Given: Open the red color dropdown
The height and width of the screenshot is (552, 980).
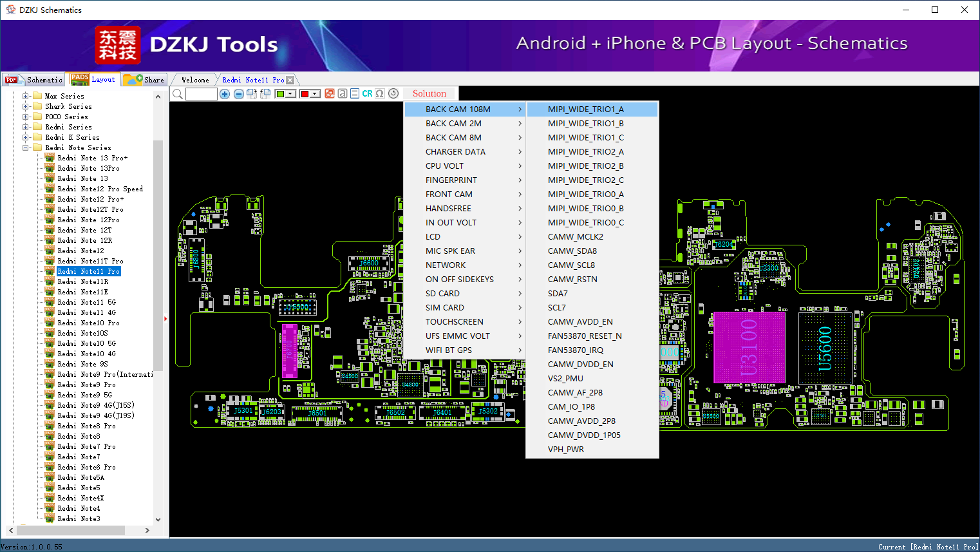Looking at the screenshot, I should click(x=316, y=94).
